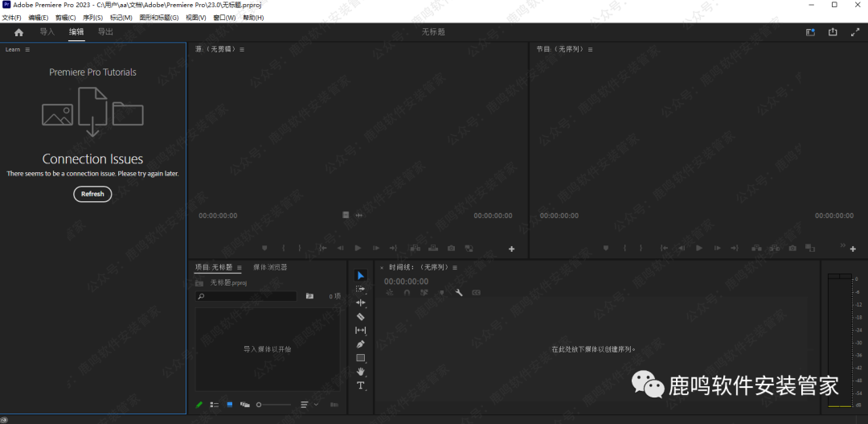Click the full-screen video expand icon
Image resolution: width=868 pixels, height=424 pixels.
(x=854, y=32)
